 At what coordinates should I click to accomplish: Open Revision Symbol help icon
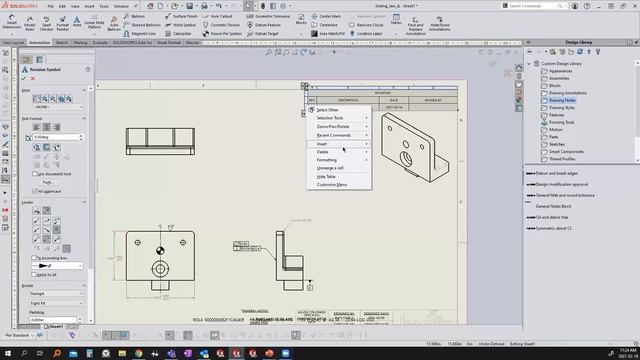[88, 69]
